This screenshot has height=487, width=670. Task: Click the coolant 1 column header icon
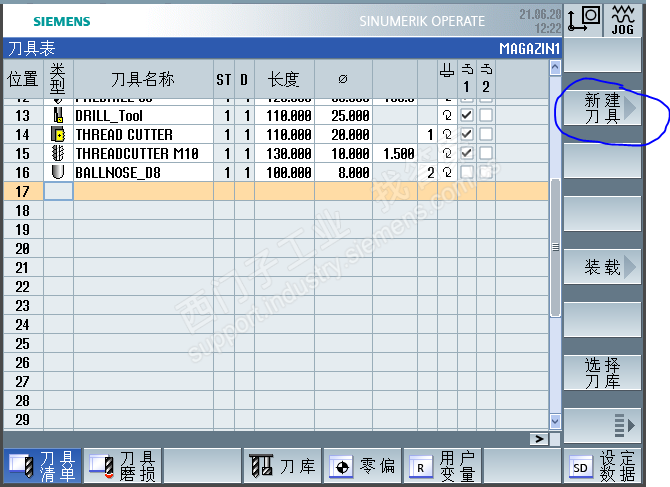[x=467, y=69]
